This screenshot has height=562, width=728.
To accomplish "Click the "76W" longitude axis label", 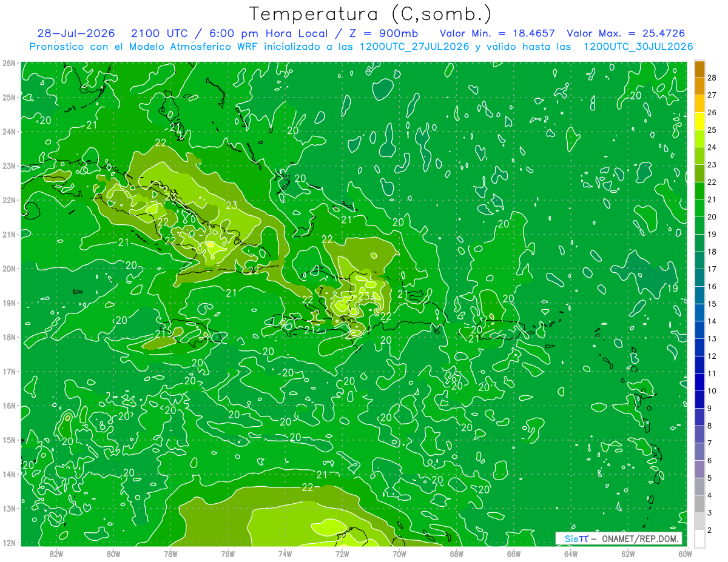I will click(228, 554).
